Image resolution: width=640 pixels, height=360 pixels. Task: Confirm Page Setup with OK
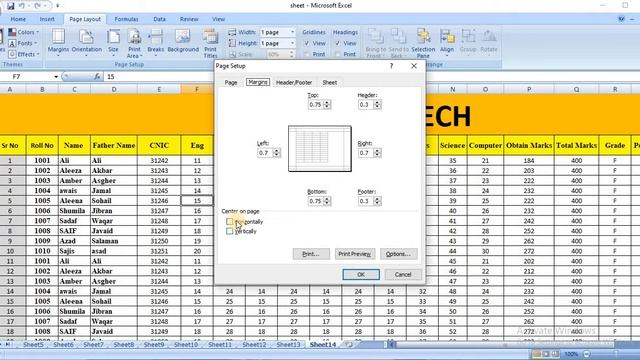click(x=361, y=275)
